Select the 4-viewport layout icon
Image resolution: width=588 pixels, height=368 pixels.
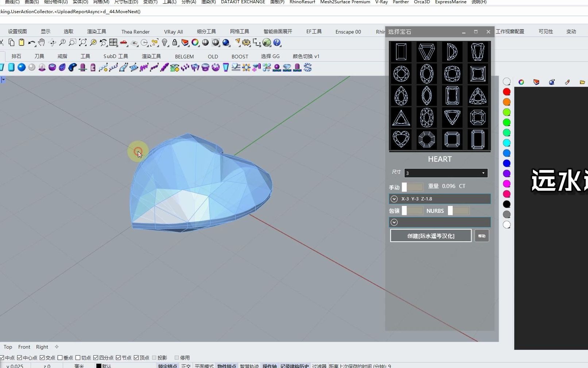tap(113, 43)
